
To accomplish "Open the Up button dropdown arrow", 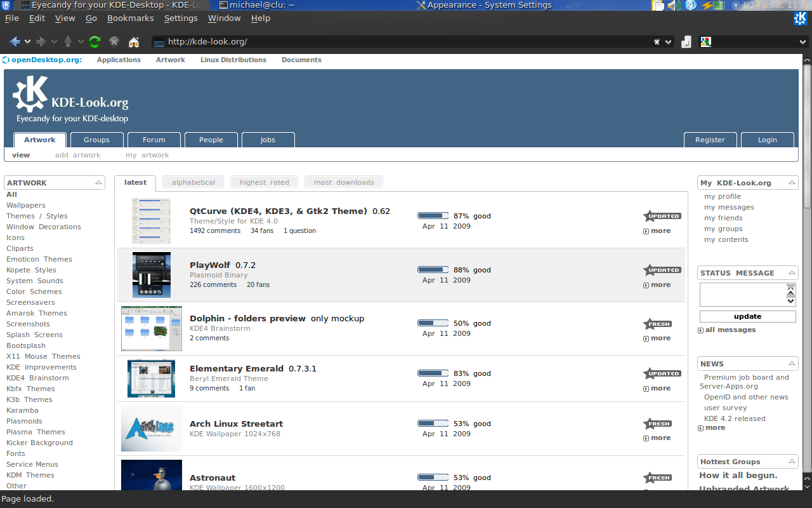I will coord(81,42).
